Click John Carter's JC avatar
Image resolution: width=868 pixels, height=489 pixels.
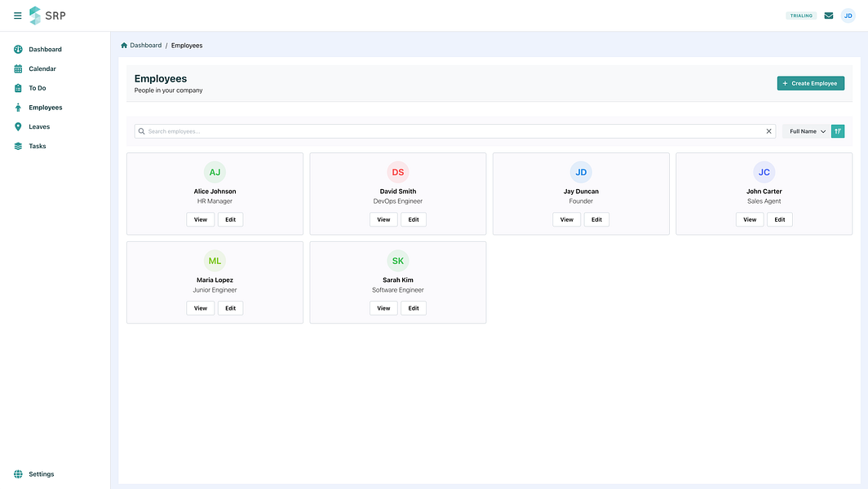point(764,172)
